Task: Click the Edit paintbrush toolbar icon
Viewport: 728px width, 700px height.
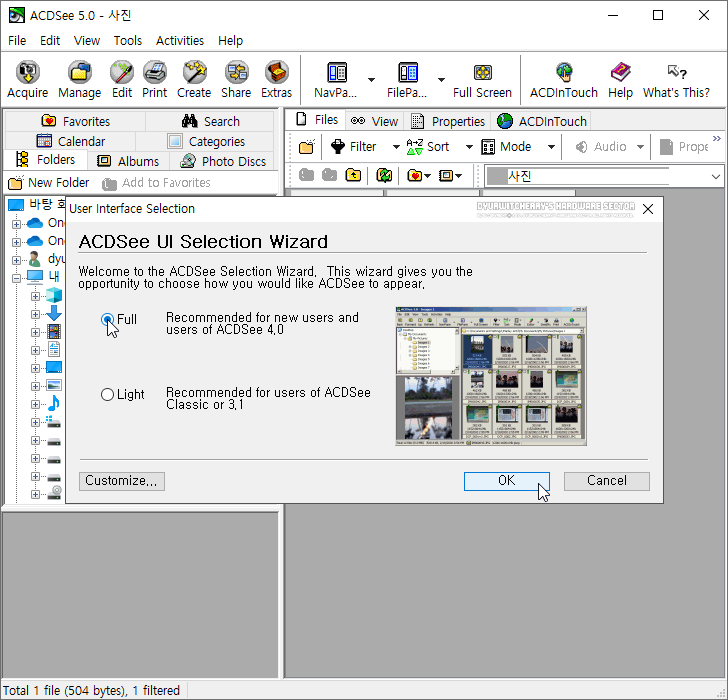Action: point(122,79)
